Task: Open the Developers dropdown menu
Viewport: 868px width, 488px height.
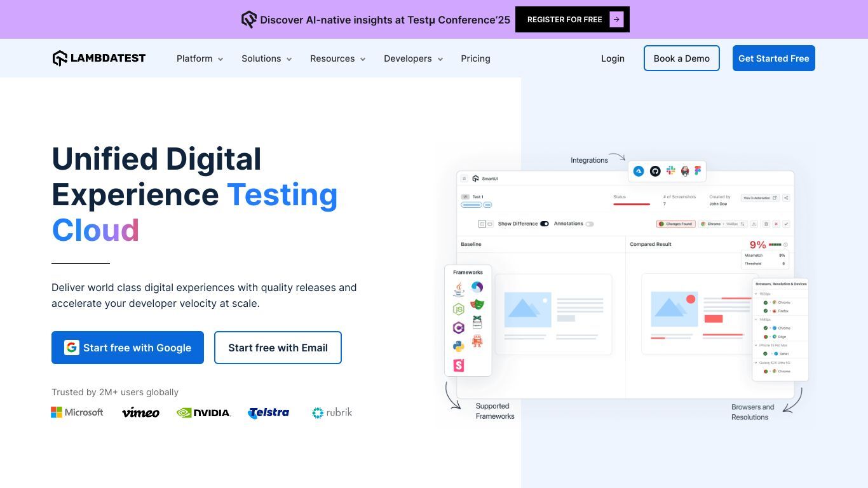Action: (414, 58)
